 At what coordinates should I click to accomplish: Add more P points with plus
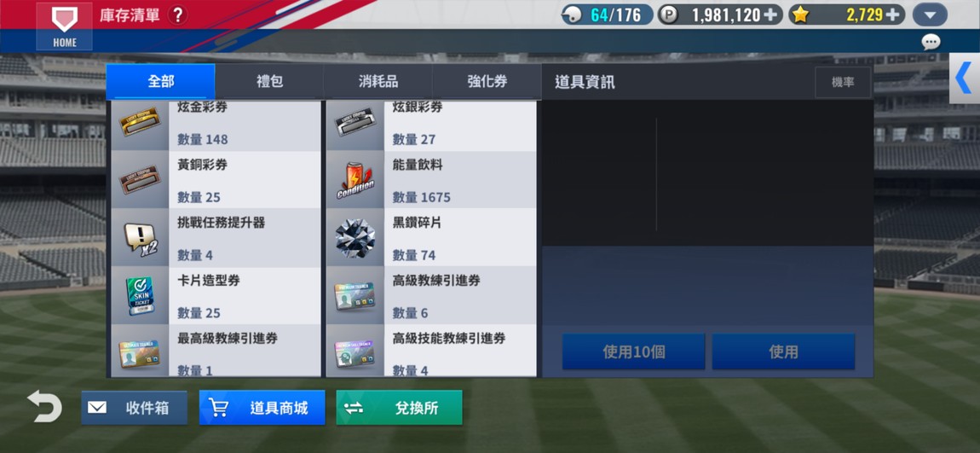(773, 15)
